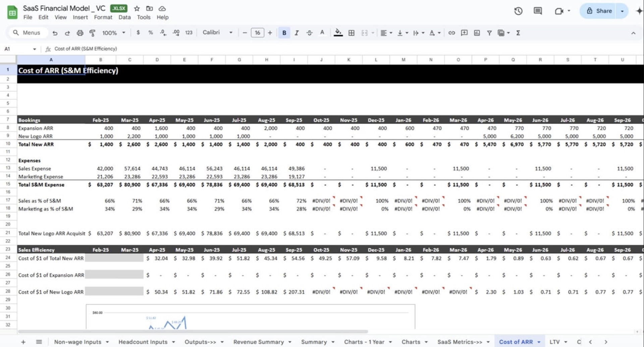The width and height of the screenshot is (644, 347).
Task: Open Calibri font dropdown
Action: [217, 33]
